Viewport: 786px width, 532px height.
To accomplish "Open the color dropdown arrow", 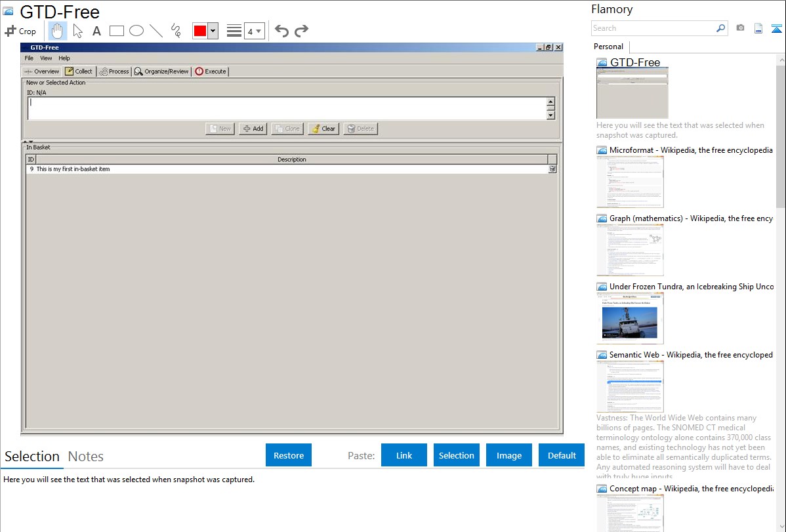I will point(213,31).
